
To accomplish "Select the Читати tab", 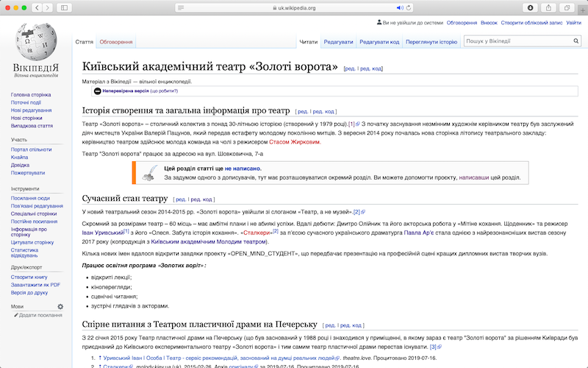I will (308, 42).
